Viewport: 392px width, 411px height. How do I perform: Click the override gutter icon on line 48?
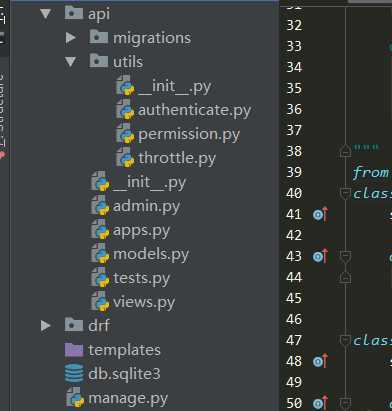click(x=320, y=361)
